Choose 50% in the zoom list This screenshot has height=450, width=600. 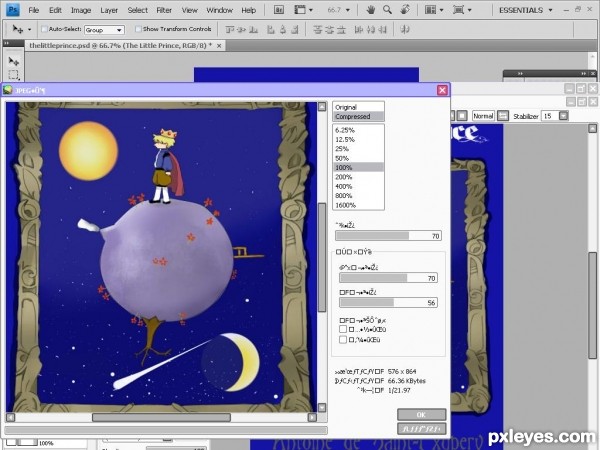click(x=358, y=158)
